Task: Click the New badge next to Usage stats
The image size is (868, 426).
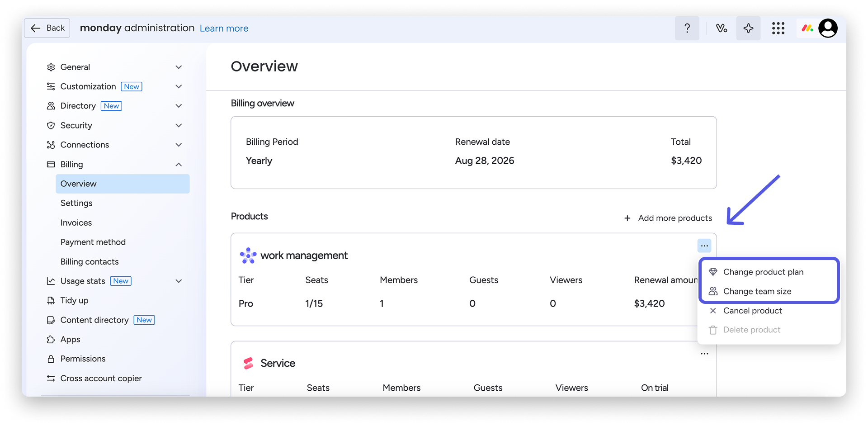Action: [121, 281]
